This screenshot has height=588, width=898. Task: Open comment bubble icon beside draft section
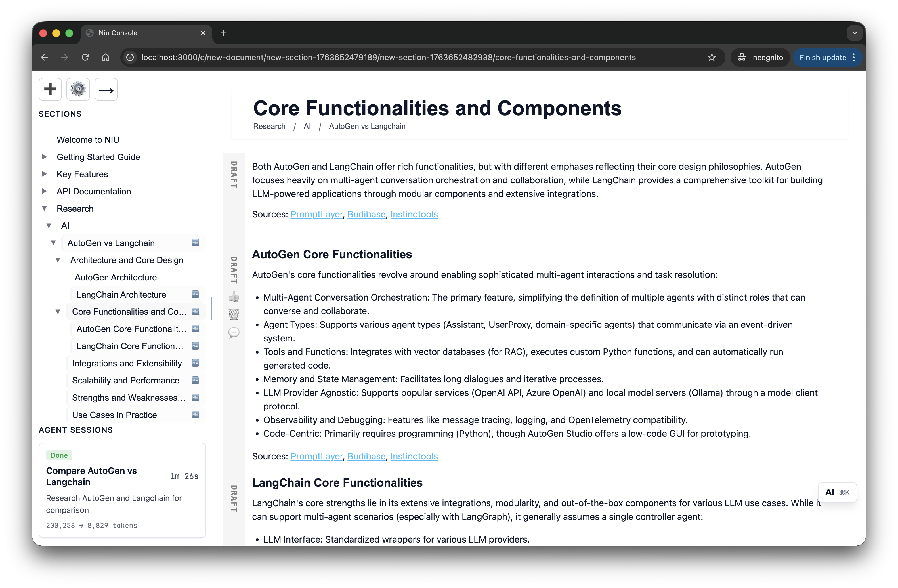point(234,333)
